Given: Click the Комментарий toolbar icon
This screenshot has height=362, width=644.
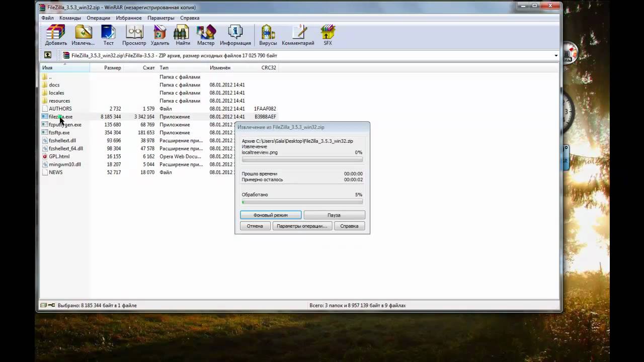Looking at the screenshot, I should (298, 35).
